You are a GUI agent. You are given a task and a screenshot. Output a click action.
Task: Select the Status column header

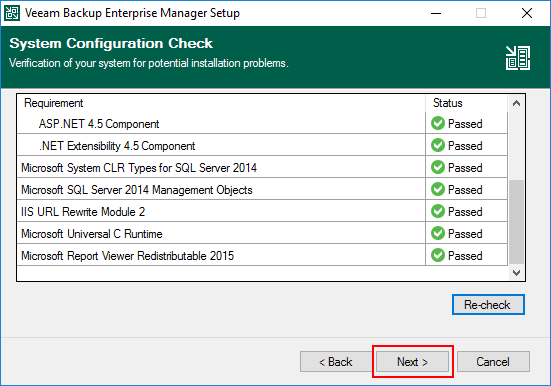[467, 103]
